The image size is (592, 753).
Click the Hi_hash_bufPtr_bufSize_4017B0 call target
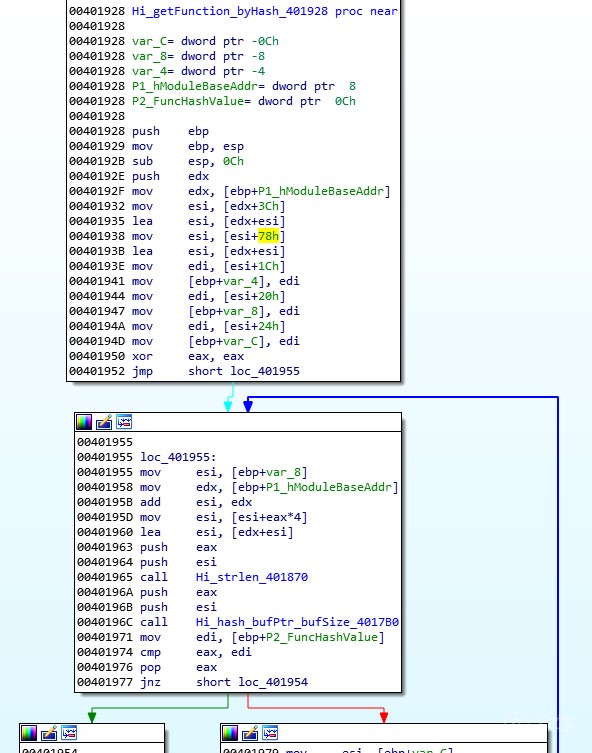pos(297,622)
